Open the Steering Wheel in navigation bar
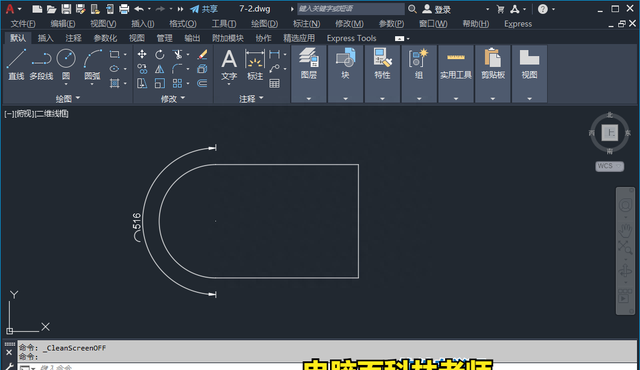Image resolution: width=640 pixels, height=370 pixels. coord(625,205)
